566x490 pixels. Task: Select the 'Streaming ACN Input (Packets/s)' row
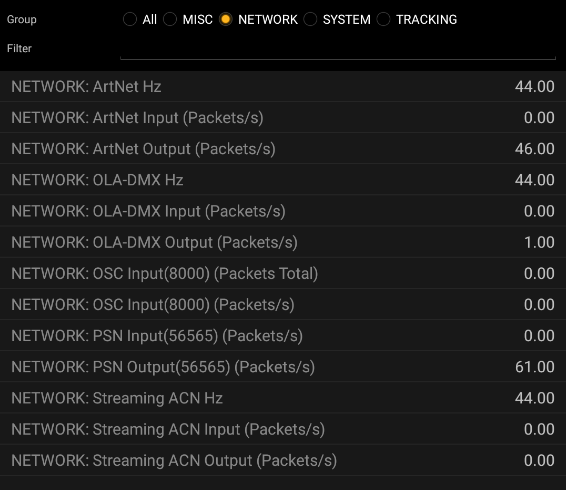click(283, 429)
